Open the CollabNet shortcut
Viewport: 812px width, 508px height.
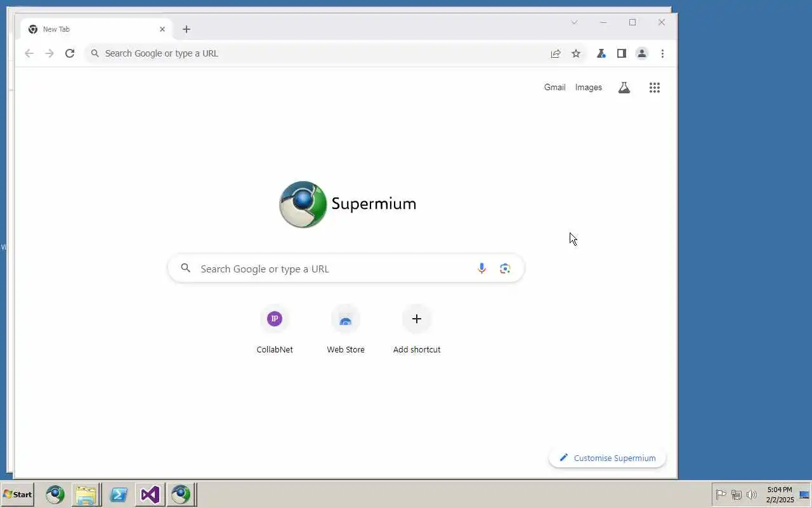[275, 330]
